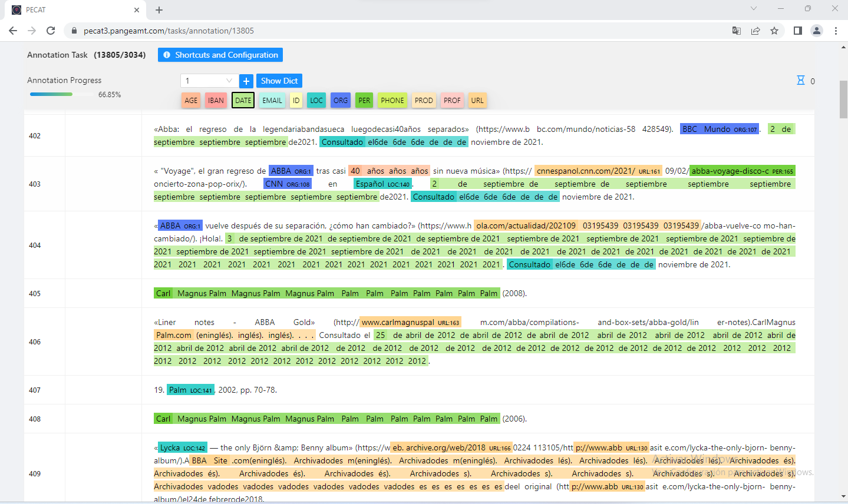Click the cnnespanol.cnn.com URL:161 annotation
This screenshot has height=504, width=848.
(598, 171)
